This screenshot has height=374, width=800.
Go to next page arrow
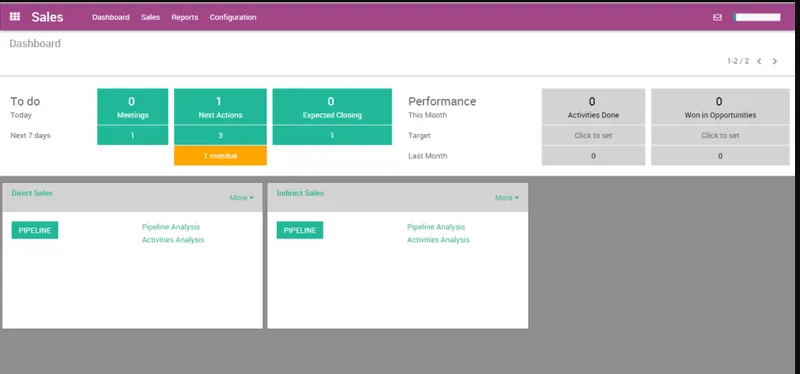tap(774, 61)
